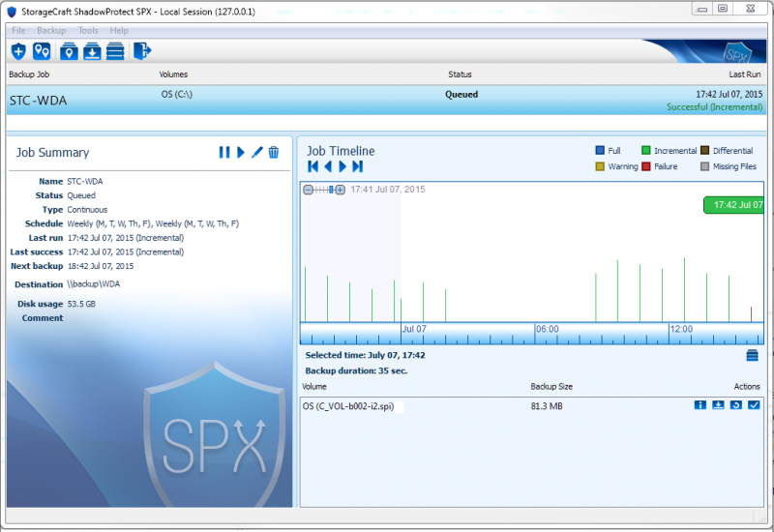Image resolution: width=774 pixels, height=532 pixels.
Task: Click the \\backup\WDA destination path
Action: pos(93,284)
